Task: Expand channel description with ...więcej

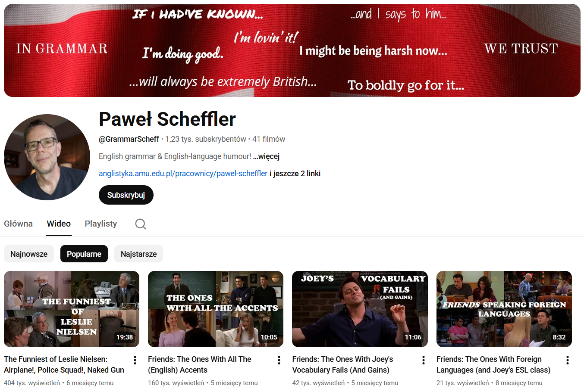Action: (x=267, y=156)
